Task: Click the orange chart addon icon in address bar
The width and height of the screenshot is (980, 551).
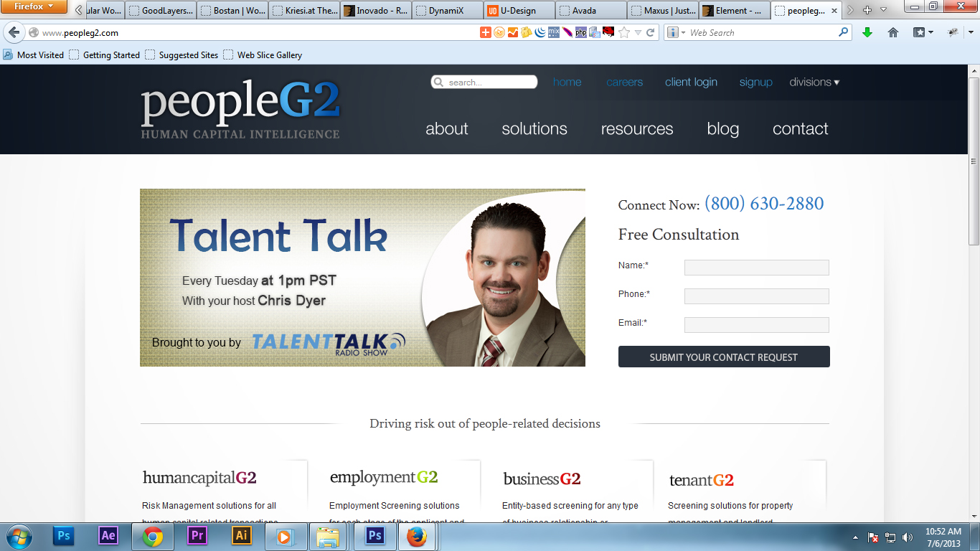Action: pyautogui.click(x=513, y=32)
